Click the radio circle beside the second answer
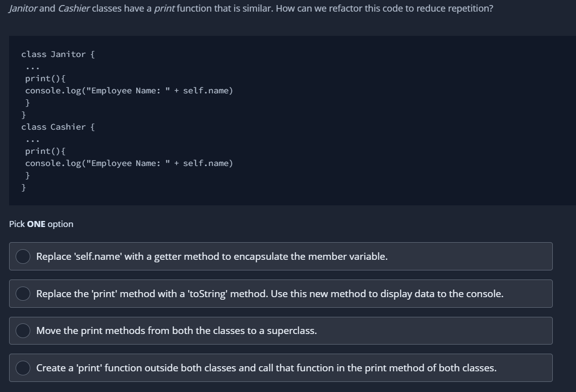Screen dimensions: 576x392 [22, 293]
